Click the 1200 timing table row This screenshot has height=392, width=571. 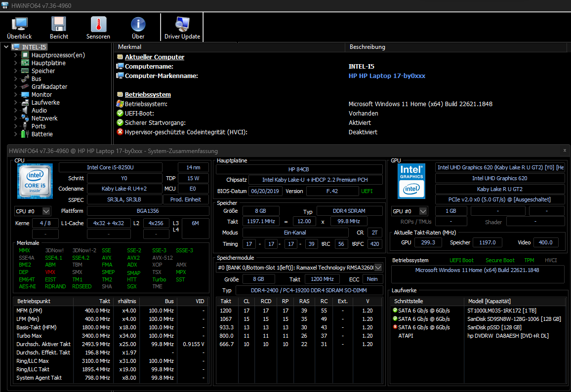click(x=299, y=311)
